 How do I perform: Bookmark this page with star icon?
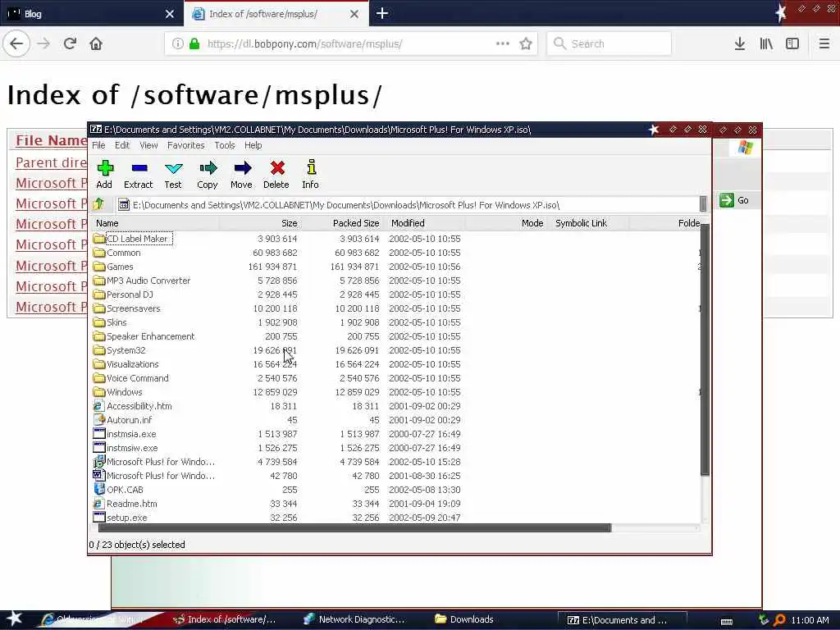(526, 44)
